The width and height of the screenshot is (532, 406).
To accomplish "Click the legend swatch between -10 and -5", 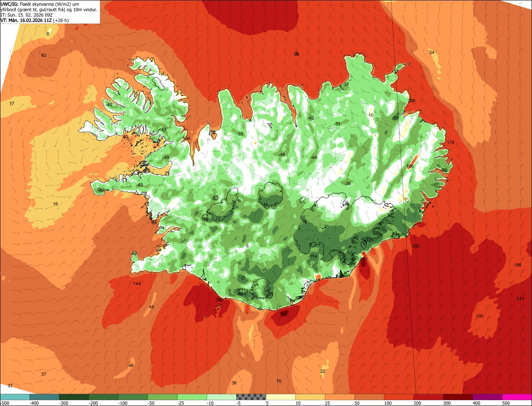I will tap(222, 397).
